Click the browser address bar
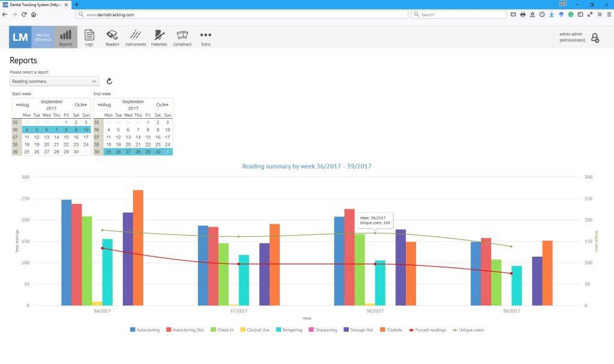This screenshot has height=364, width=614. (240, 14)
